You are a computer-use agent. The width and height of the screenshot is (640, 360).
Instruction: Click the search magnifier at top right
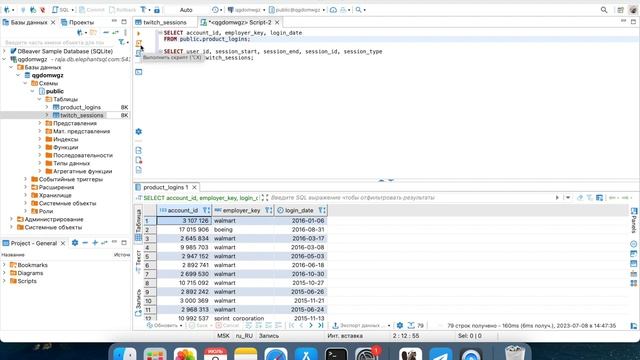604,10
